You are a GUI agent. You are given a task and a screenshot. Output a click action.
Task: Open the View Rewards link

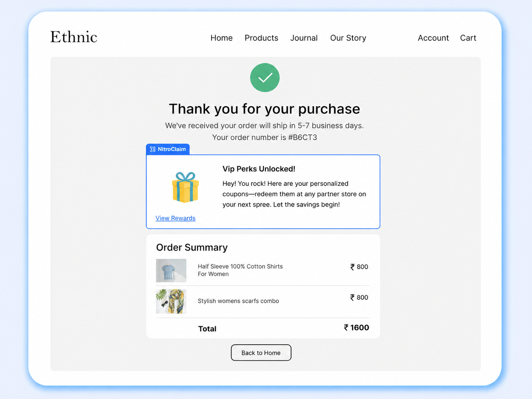pyautogui.click(x=175, y=218)
